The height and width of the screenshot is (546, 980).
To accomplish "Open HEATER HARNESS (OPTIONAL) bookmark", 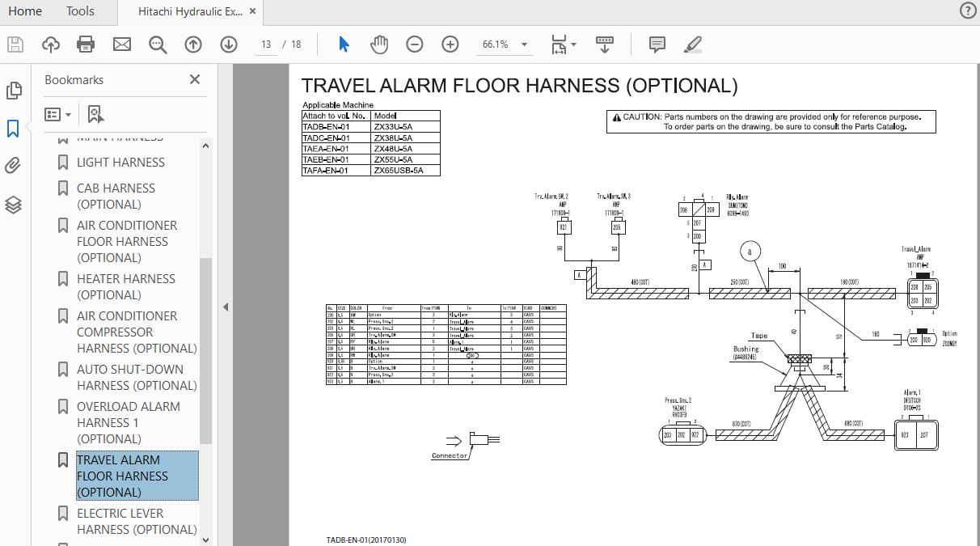I will [125, 286].
